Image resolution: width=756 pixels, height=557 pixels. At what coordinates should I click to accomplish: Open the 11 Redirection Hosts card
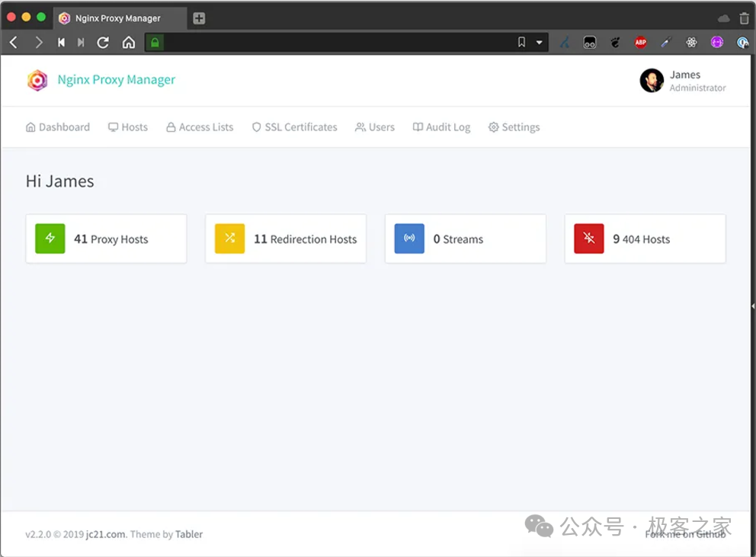coord(286,238)
